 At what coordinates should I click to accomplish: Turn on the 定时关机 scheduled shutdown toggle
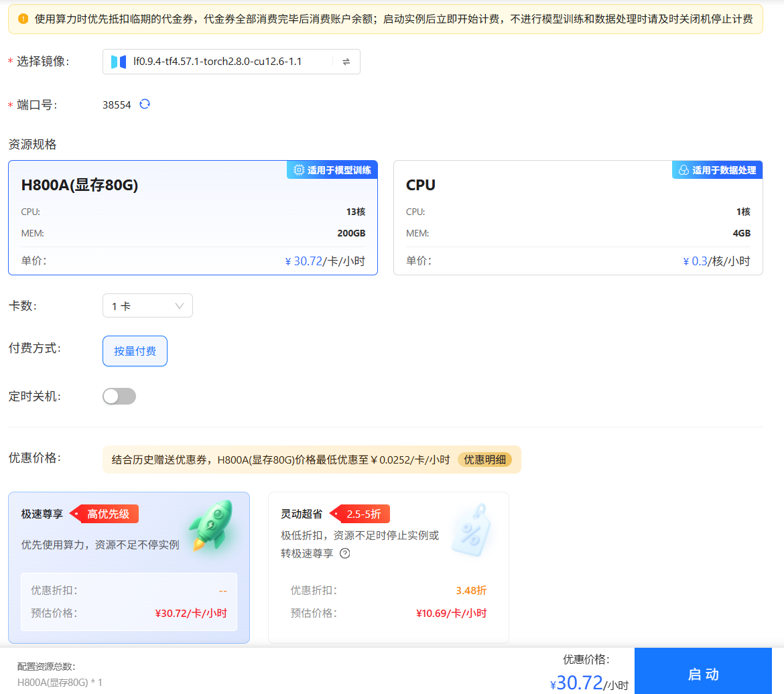pos(119,396)
